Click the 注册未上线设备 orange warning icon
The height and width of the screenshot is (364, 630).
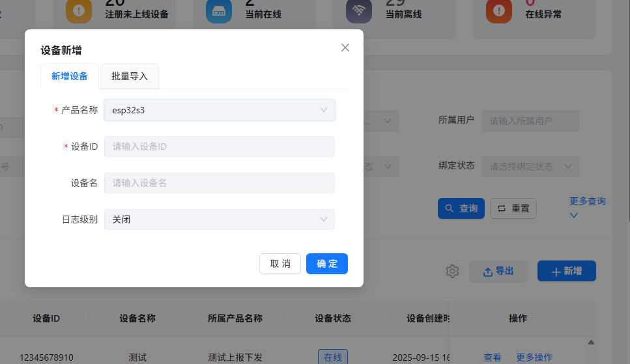pyautogui.click(x=79, y=11)
